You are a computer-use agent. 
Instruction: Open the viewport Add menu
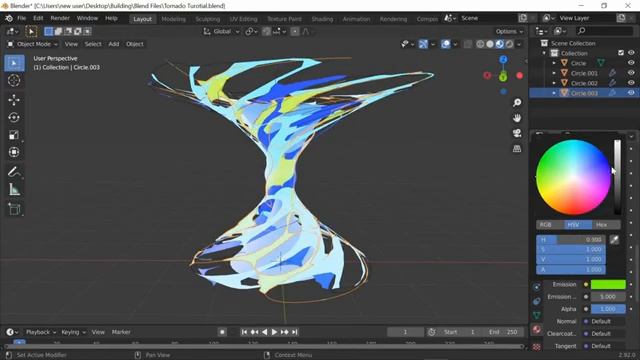point(113,44)
